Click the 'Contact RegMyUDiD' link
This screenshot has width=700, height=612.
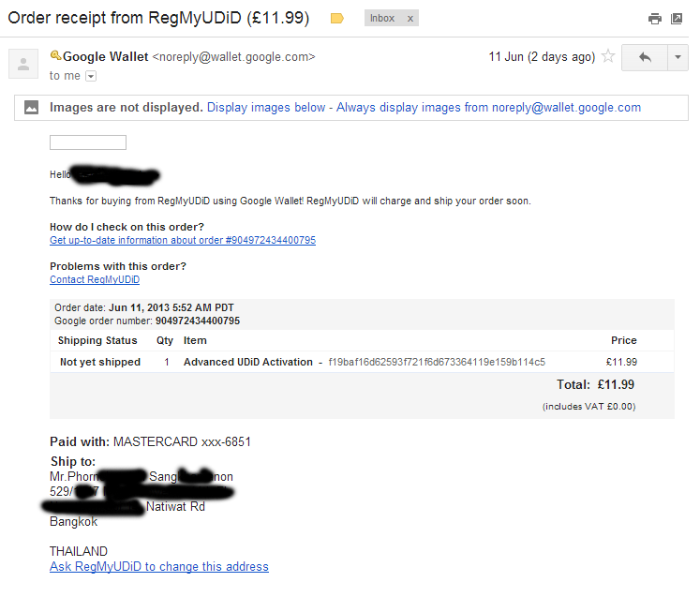click(x=95, y=279)
